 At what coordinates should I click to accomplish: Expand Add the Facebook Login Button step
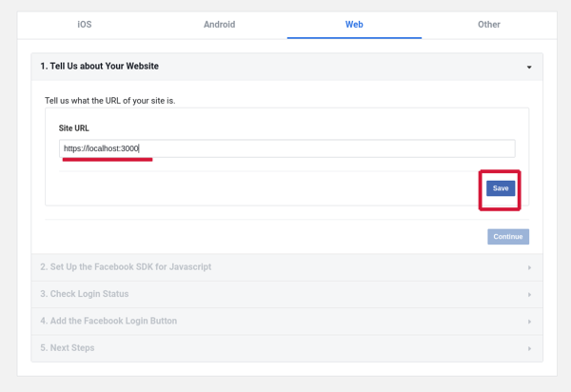point(287,321)
